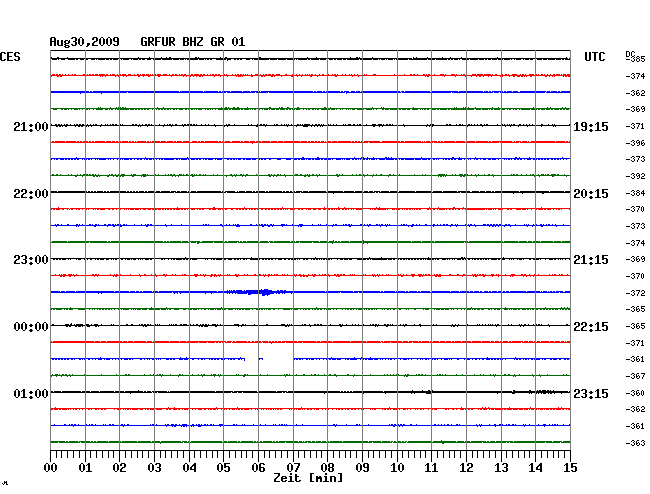Screen dimensions: 650x494
Task: Select x-axis minute tick label "03"
Action: 154,468
